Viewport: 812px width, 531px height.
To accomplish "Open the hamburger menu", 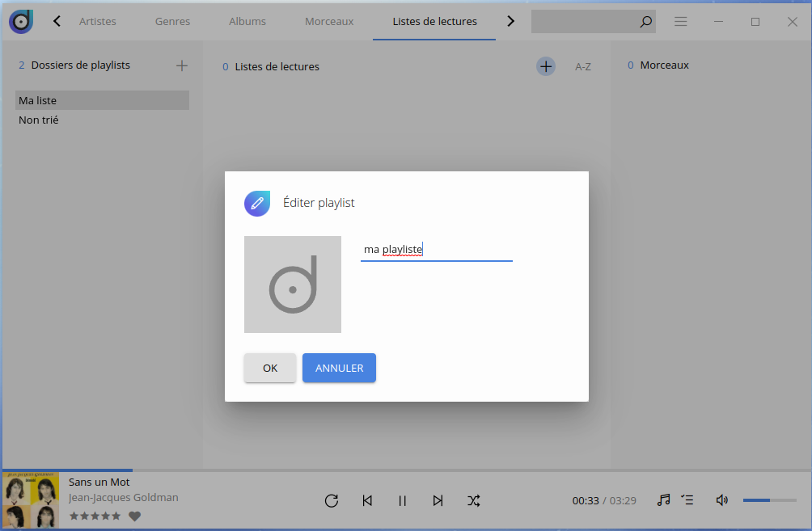I will [x=681, y=22].
